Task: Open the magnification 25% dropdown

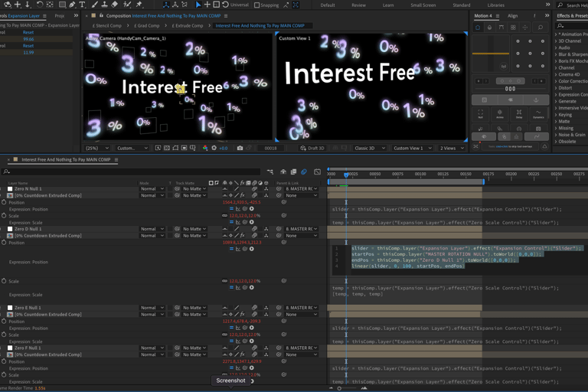Action: click(x=97, y=148)
